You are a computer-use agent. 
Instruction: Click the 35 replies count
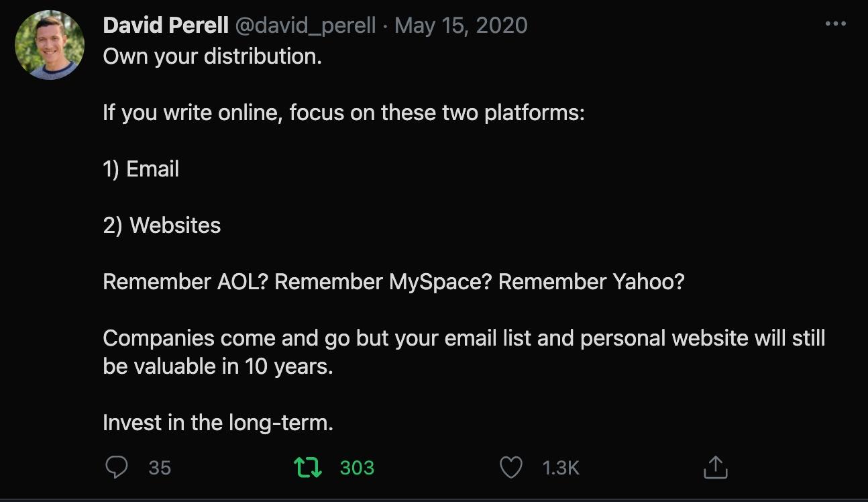point(160,468)
